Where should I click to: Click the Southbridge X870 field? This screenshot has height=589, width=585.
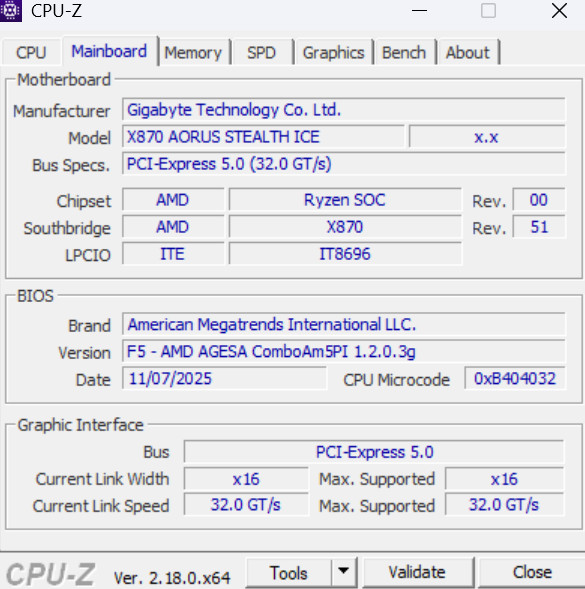(345, 227)
